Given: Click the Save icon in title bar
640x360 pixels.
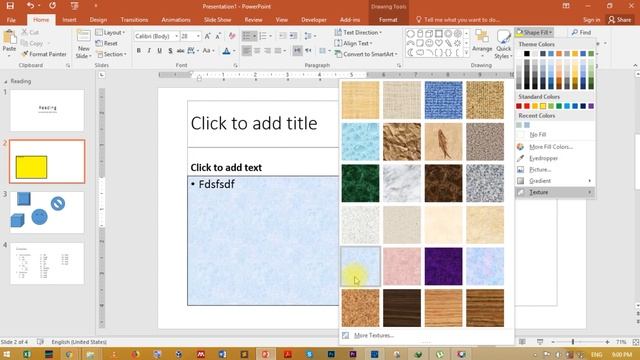Looking at the screenshot, I should 10,6.
